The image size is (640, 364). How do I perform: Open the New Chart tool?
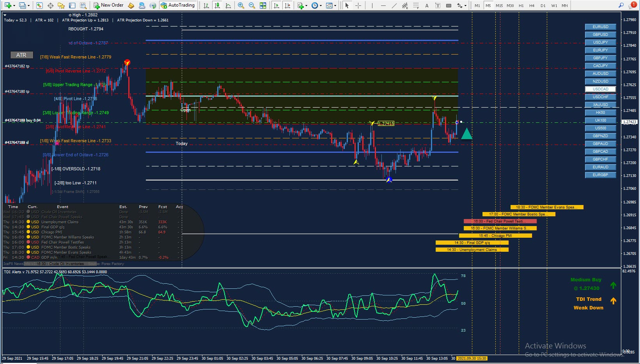[8, 5]
